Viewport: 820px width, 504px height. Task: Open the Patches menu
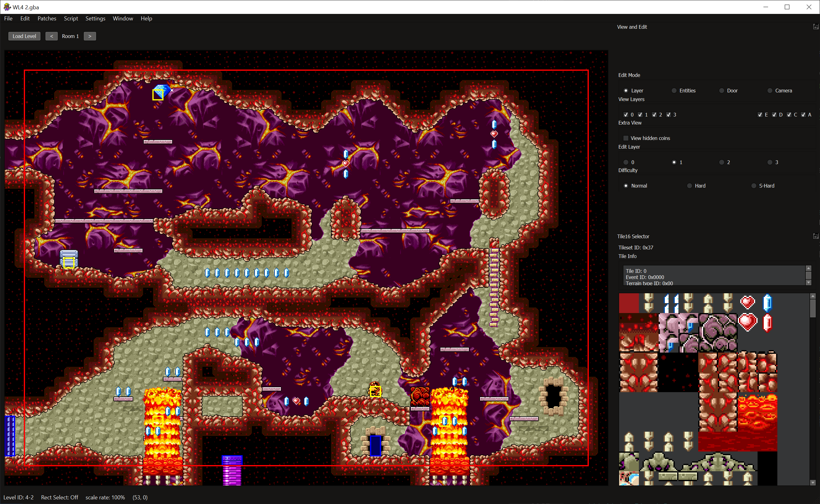(x=47, y=18)
